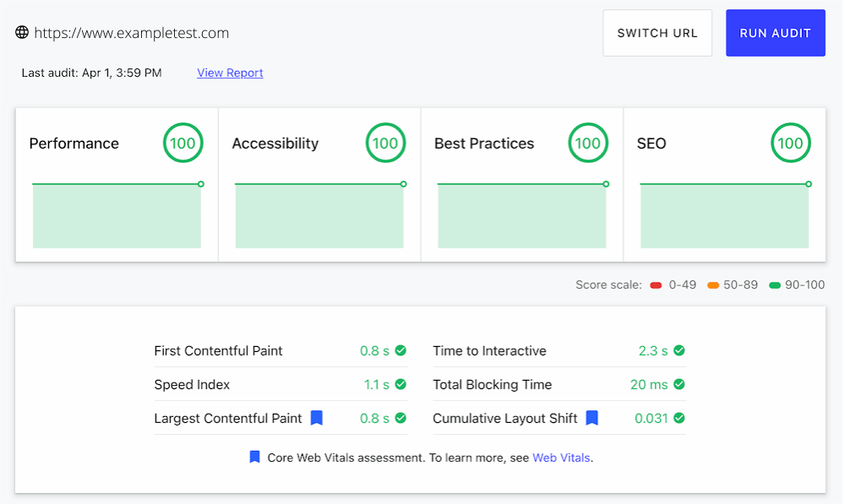Viewport: 845px width, 504px height.
Task: Click the bookmark icon before Core Web Vitals assessment
Action: 255,458
